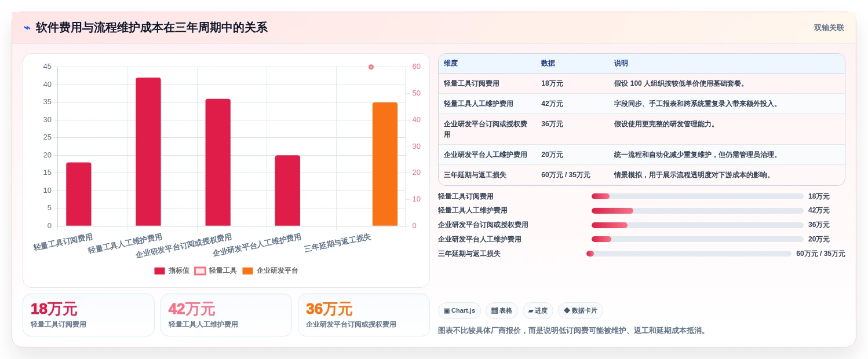This screenshot has width=868, height=359.
Task: Click the lightning icon beside the title
Action: click(27, 28)
